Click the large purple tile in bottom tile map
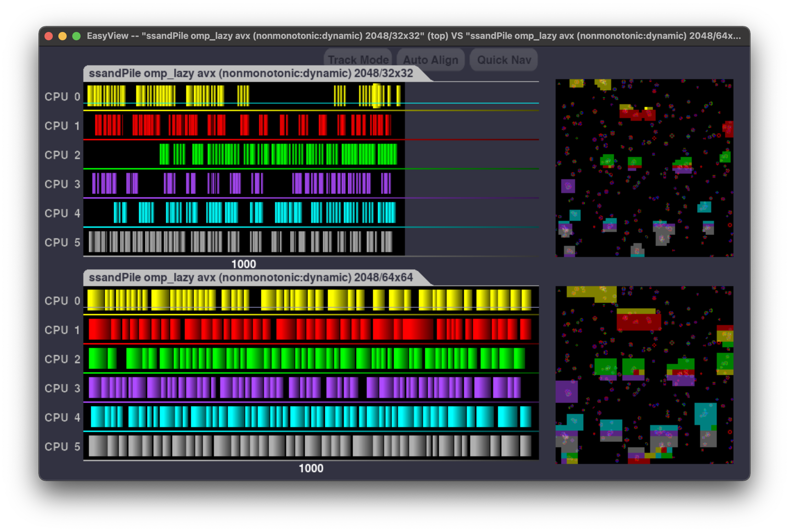This screenshot has width=789, height=532. click(x=566, y=391)
